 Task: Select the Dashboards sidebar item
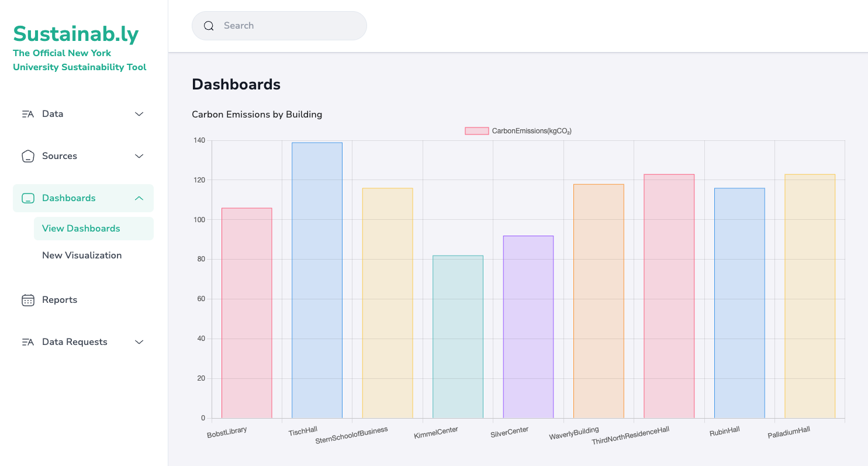83,198
